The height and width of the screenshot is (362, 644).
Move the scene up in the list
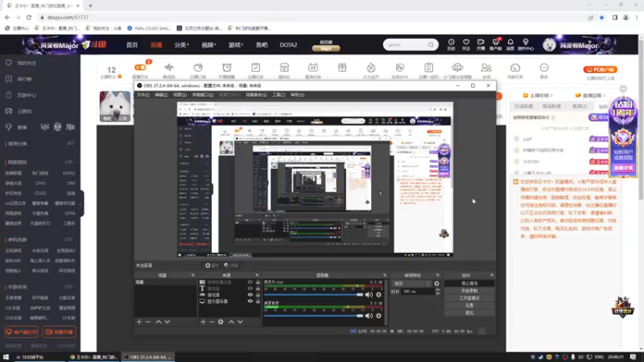coord(159,323)
